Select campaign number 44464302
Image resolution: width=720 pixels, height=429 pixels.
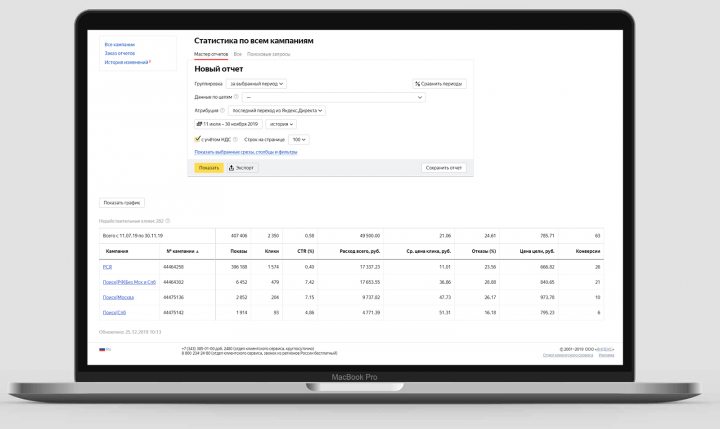[173, 282]
